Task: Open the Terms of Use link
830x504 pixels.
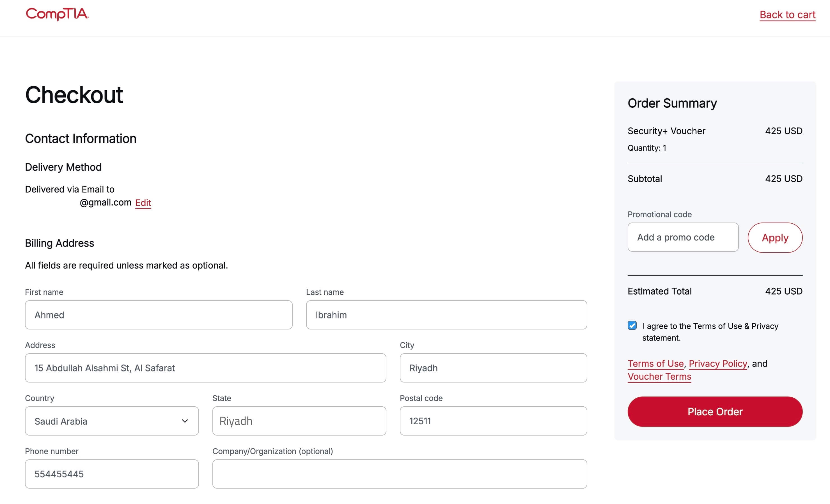Action: pos(655,363)
